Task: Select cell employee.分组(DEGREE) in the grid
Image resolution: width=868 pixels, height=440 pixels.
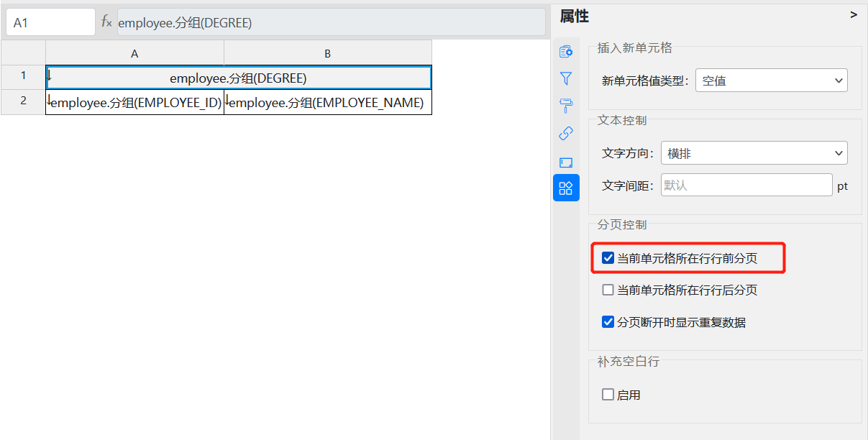Action: [x=238, y=78]
